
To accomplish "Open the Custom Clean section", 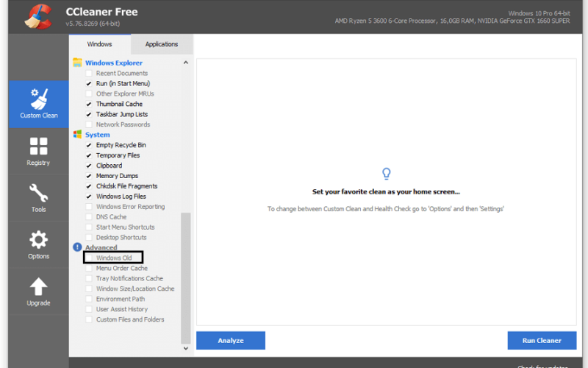I will click(39, 104).
